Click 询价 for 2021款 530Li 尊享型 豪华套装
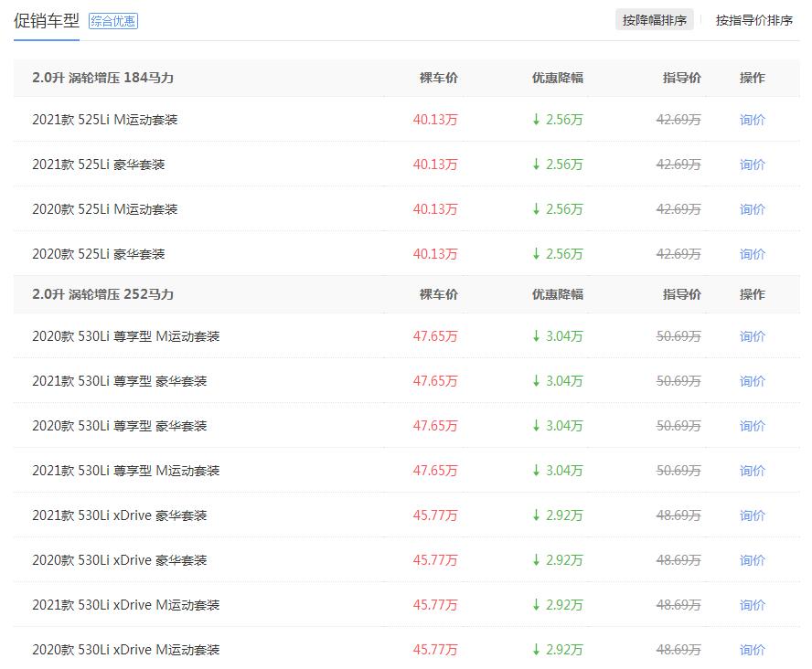The width and height of the screenshot is (812, 669). pos(752,381)
